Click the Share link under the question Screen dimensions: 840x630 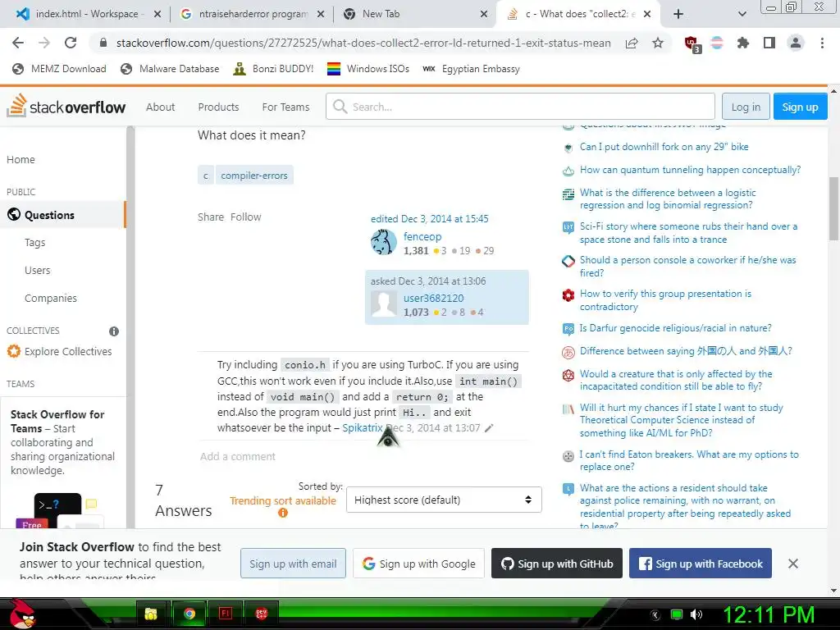[x=211, y=217]
